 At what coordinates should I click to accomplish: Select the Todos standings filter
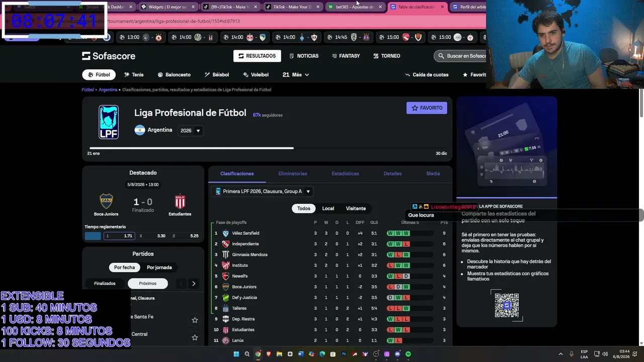(304, 208)
